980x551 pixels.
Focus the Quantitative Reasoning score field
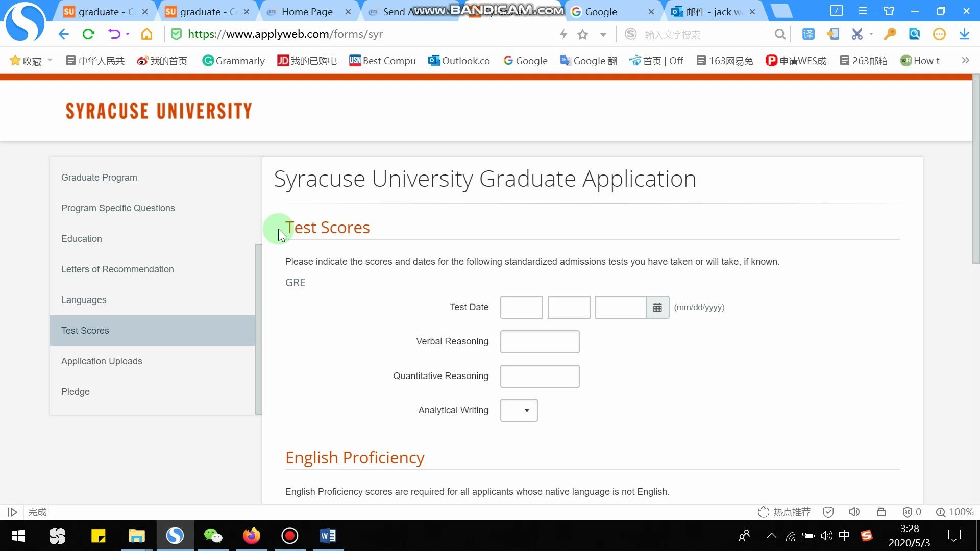point(540,376)
